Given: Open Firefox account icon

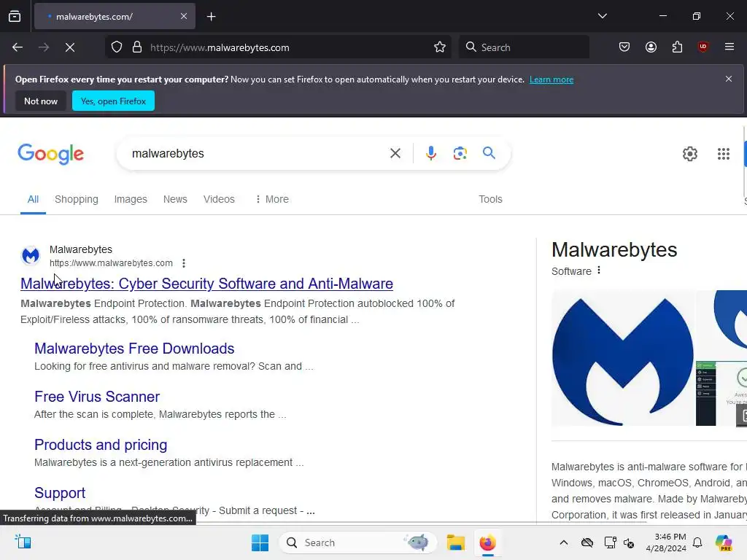Looking at the screenshot, I should [651, 47].
